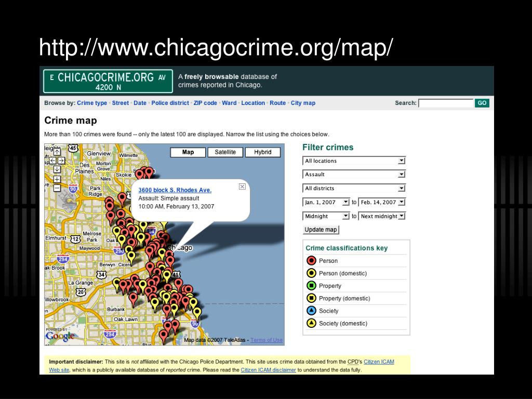
Task: Click the green Property icon in the key
Action: click(311, 286)
